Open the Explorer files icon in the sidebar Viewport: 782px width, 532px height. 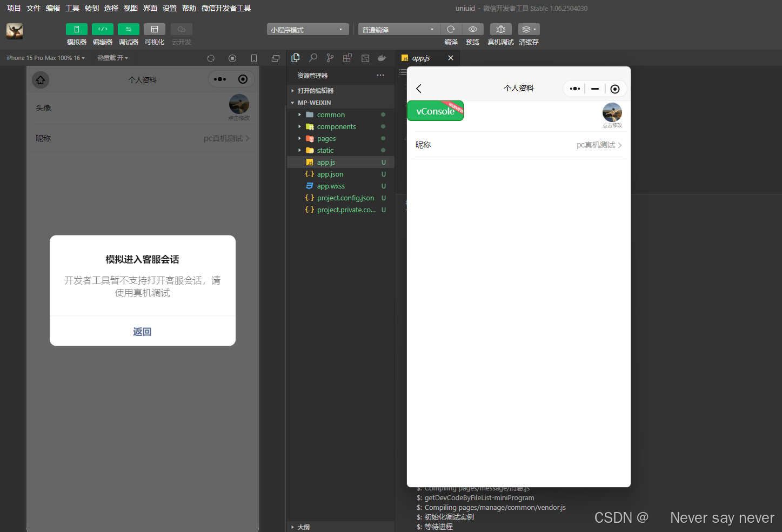pyautogui.click(x=296, y=58)
